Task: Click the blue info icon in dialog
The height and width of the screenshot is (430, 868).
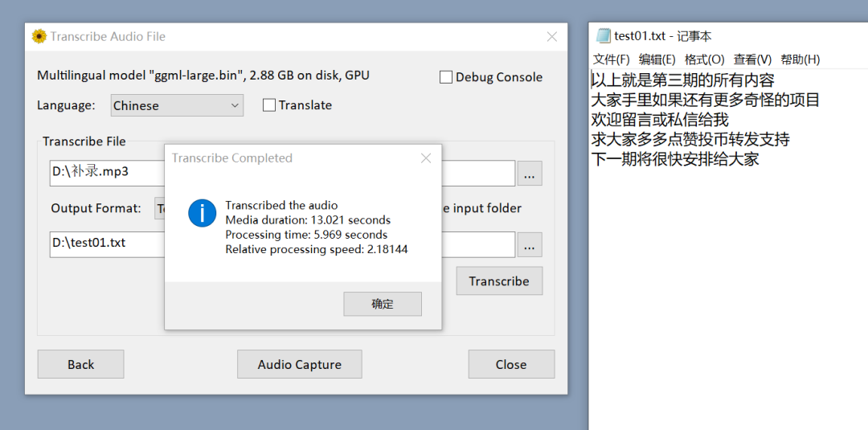Action: tap(202, 213)
